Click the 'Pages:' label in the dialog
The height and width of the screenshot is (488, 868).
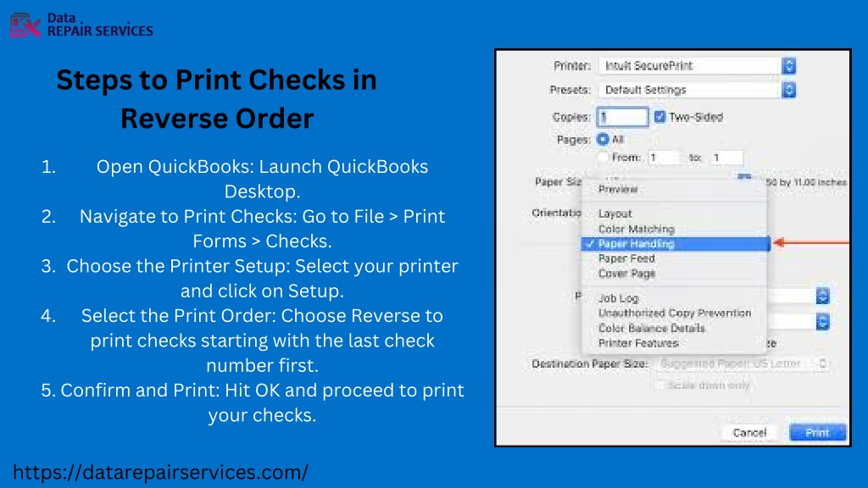[x=574, y=140]
